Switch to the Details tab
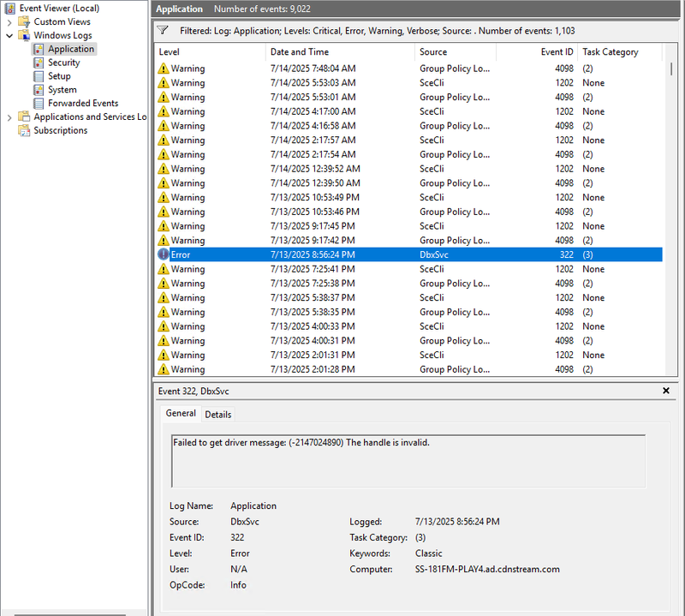 point(217,414)
